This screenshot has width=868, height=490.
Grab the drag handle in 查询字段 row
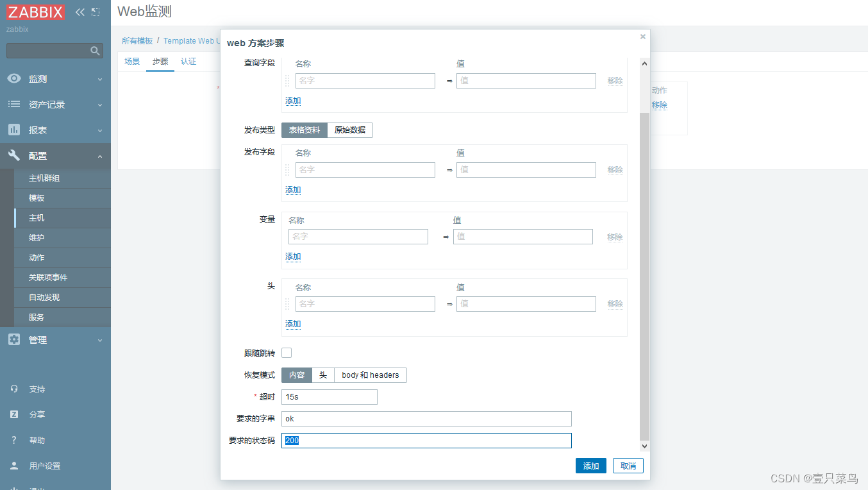click(287, 81)
